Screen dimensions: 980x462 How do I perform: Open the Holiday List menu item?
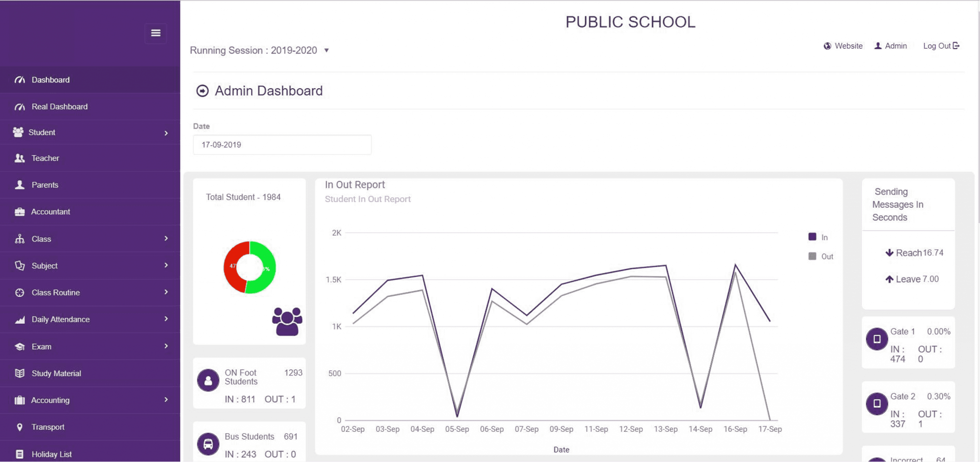pos(51,454)
